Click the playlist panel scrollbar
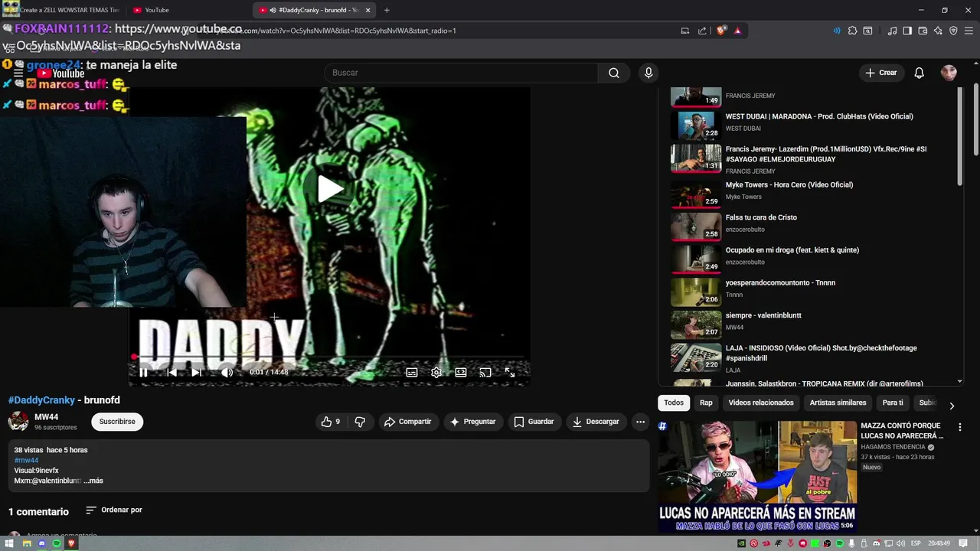Viewport: 980px width, 551px height. click(960, 136)
